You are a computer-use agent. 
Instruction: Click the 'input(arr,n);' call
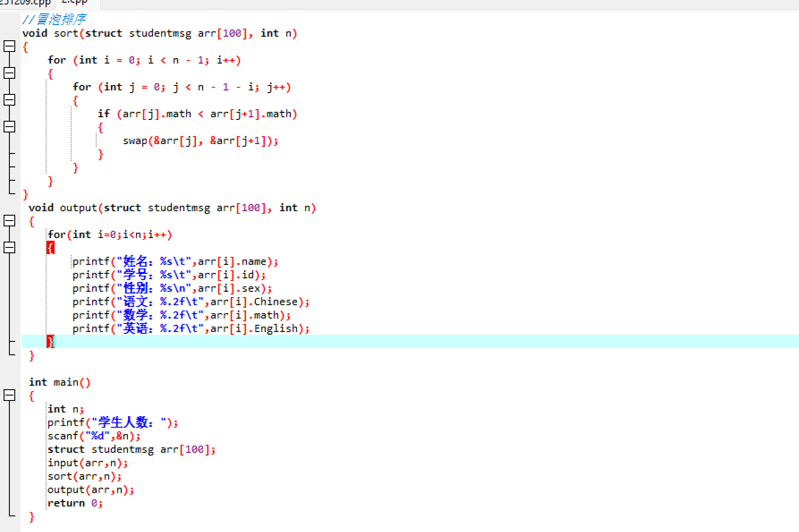pos(88,463)
